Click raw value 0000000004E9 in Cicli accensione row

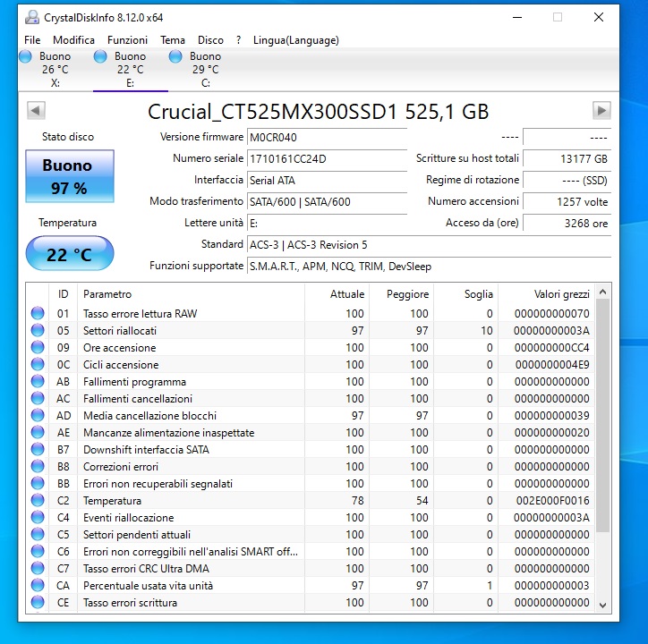coord(552,364)
